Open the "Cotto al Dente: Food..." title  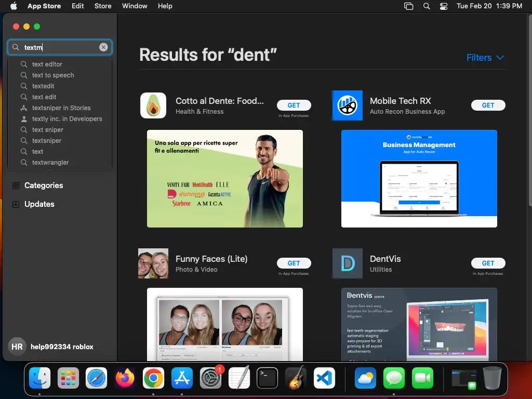point(220,101)
